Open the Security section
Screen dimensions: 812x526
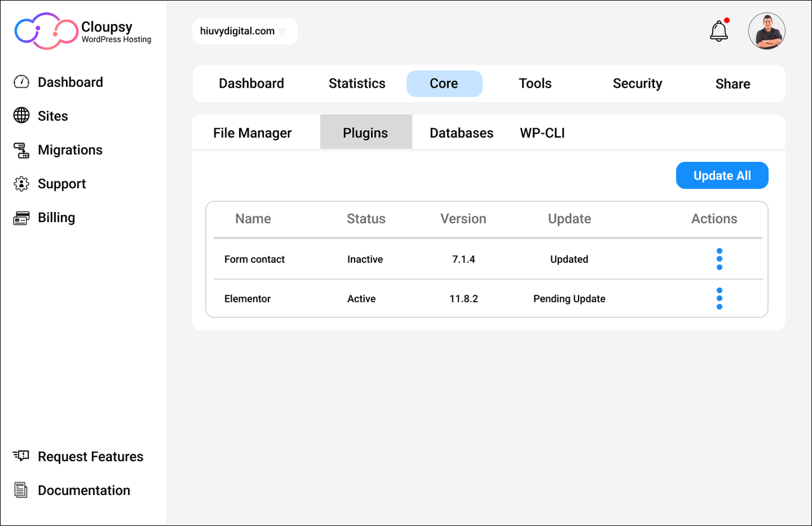(637, 83)
